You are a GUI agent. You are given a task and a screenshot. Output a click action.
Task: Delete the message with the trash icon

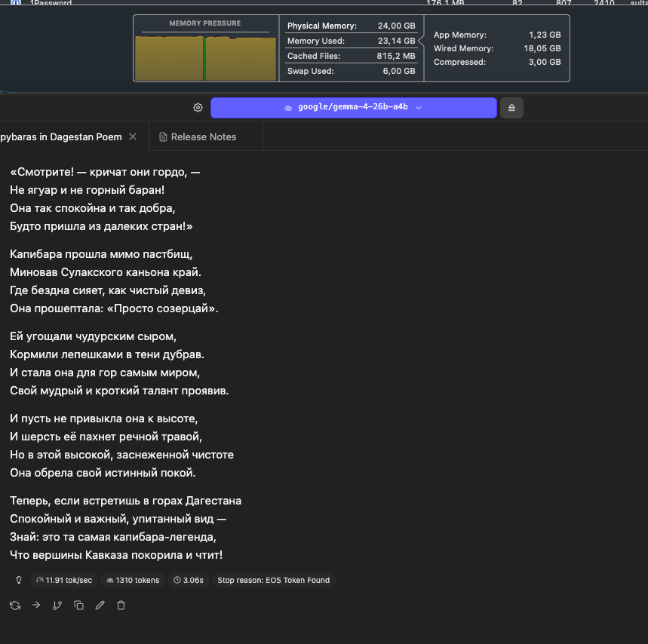[x=121, y=606]
